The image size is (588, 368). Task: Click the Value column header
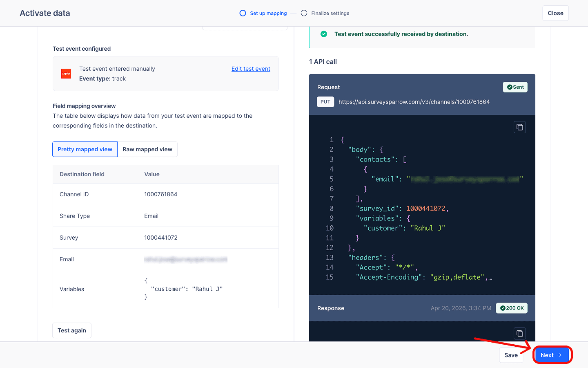pyautogui.click(x=152, y=174)
